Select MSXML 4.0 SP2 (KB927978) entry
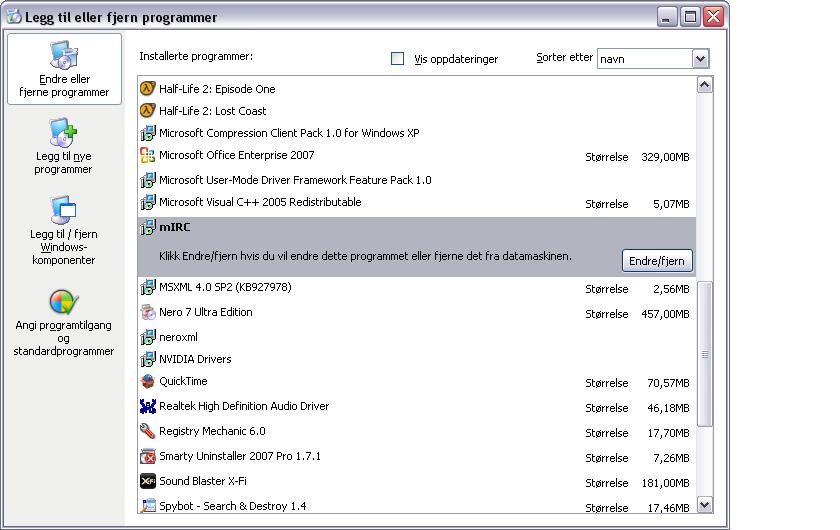The width and height of the screenshot is (840, 530). 417,288
